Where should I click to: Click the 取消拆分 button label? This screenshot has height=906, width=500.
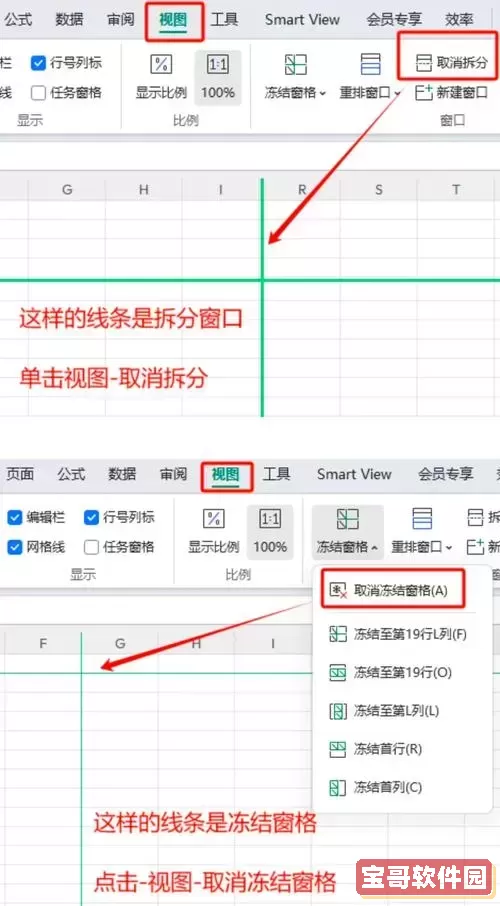[462, 63]
